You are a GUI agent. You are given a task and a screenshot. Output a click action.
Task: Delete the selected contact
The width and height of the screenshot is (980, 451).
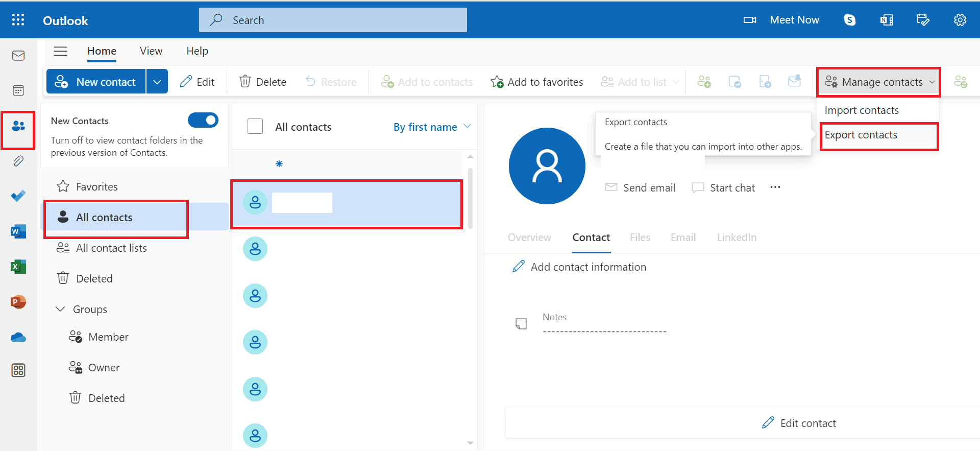click(x=263, y=82)
